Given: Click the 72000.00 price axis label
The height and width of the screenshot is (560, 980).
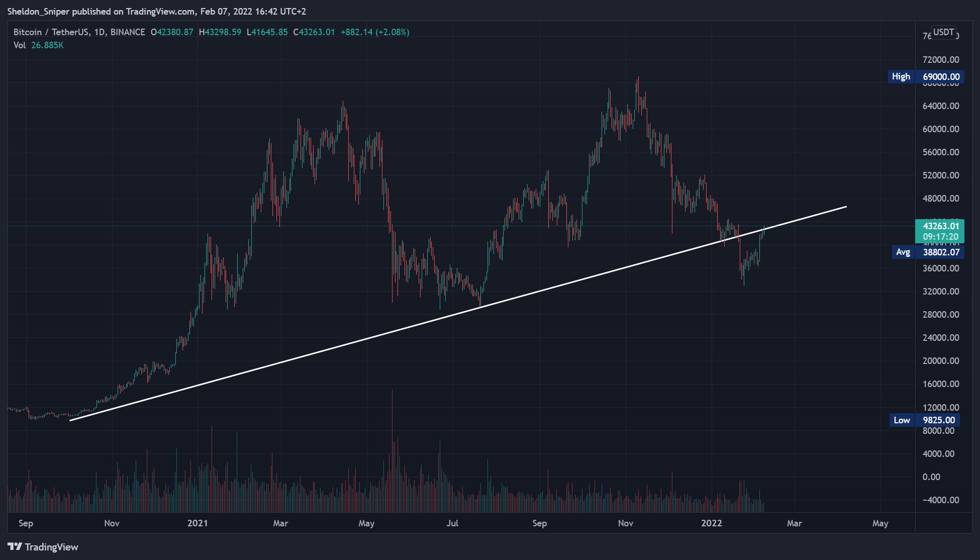Looking at the screenshot, I should (941, 60).
